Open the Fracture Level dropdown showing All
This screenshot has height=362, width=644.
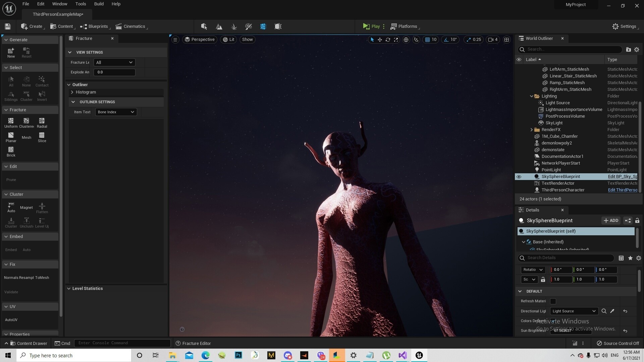pos(114,62)
